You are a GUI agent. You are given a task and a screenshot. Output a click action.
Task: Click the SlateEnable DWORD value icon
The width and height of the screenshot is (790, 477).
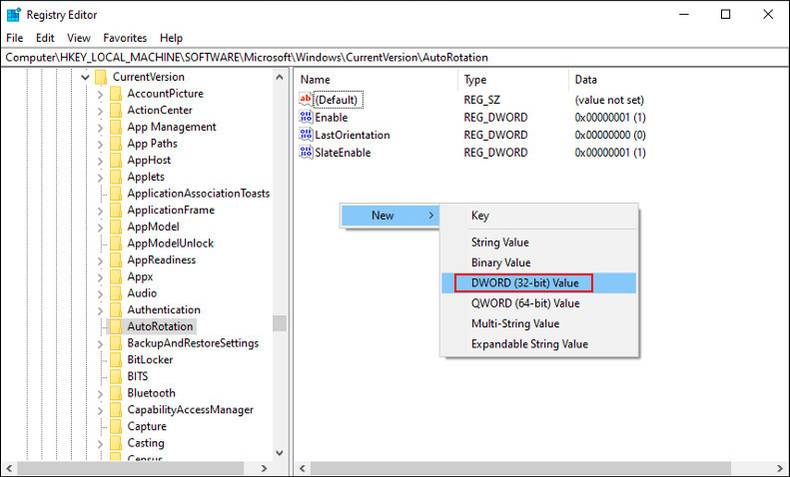coord(305,152)
